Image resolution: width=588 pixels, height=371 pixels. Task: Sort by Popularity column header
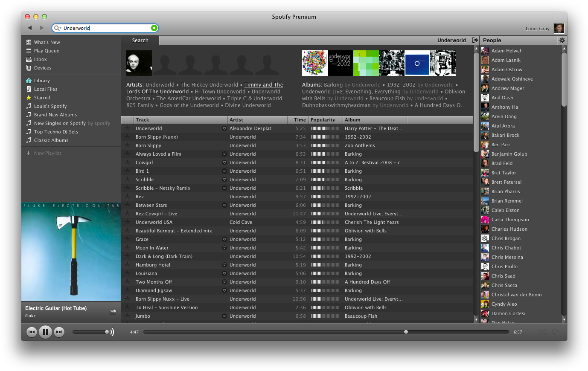click(326, 120)
